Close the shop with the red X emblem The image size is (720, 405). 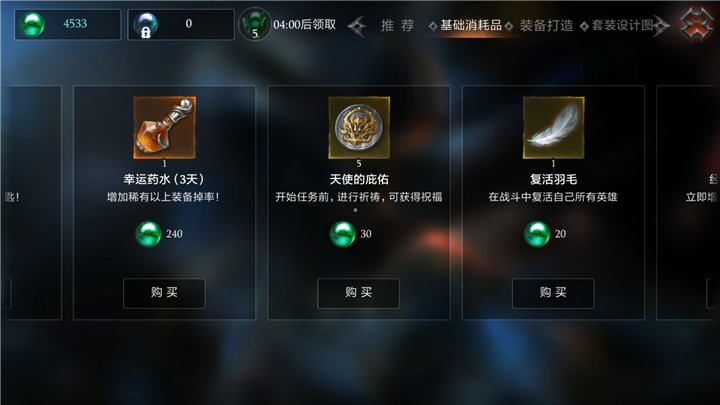tap(697, 24)
